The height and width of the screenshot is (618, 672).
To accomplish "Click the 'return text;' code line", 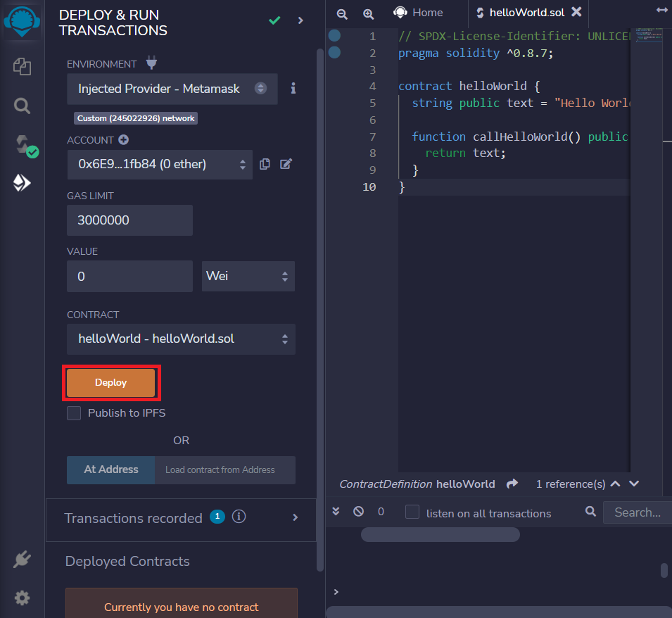I will click(x=465, y=153).
